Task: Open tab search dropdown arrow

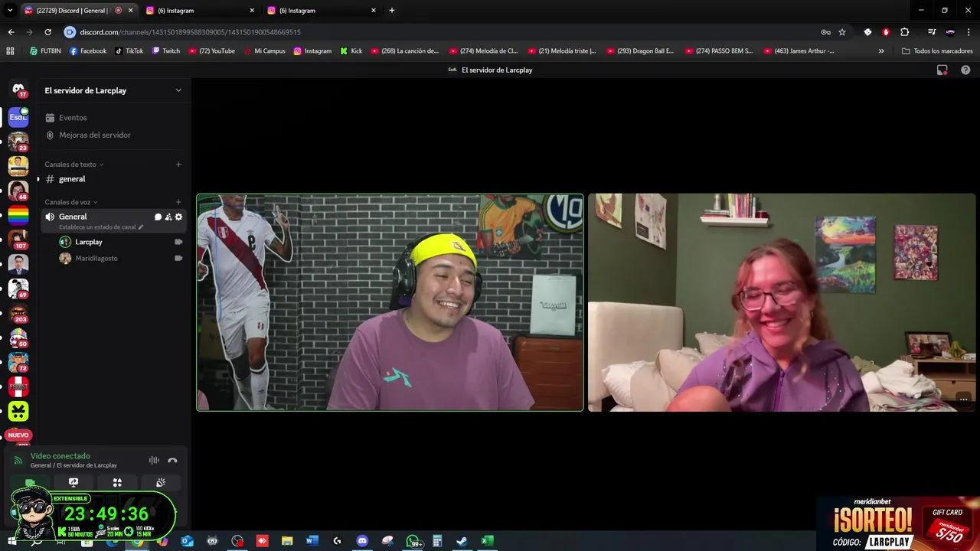Action: click(10, 11)
